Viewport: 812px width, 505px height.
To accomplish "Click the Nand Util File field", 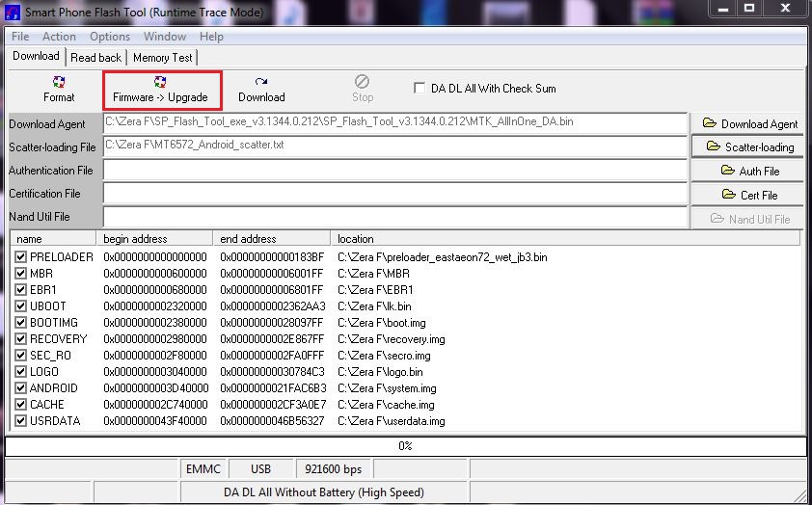I will 395,216.
